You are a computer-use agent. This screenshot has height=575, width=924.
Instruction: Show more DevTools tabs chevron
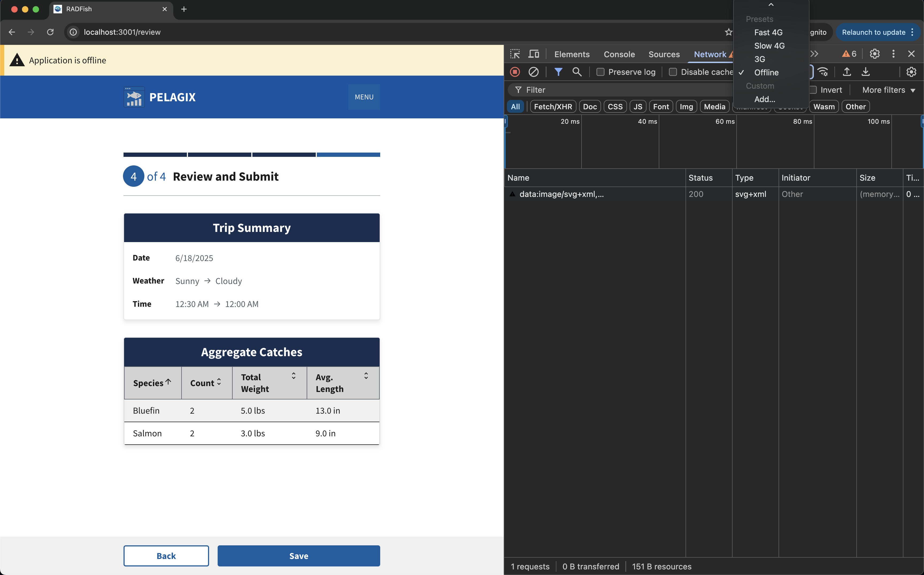[814, 54]
